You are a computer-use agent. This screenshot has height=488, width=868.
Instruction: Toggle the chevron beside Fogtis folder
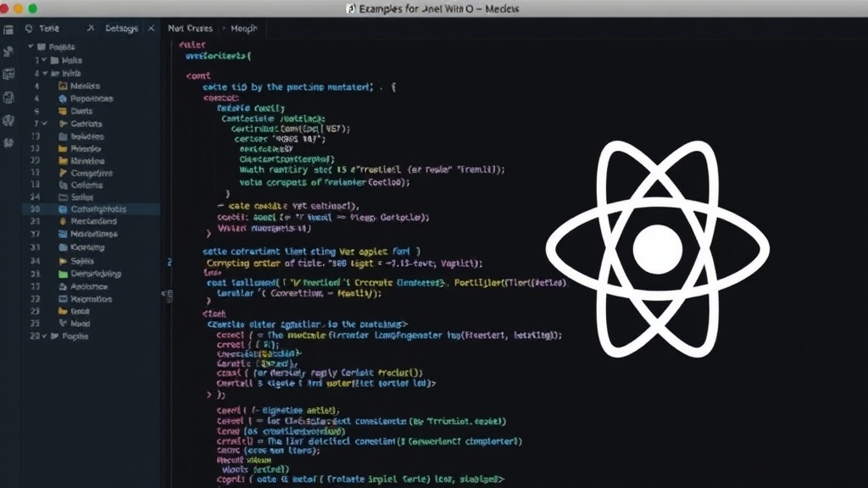coord(44,336)
